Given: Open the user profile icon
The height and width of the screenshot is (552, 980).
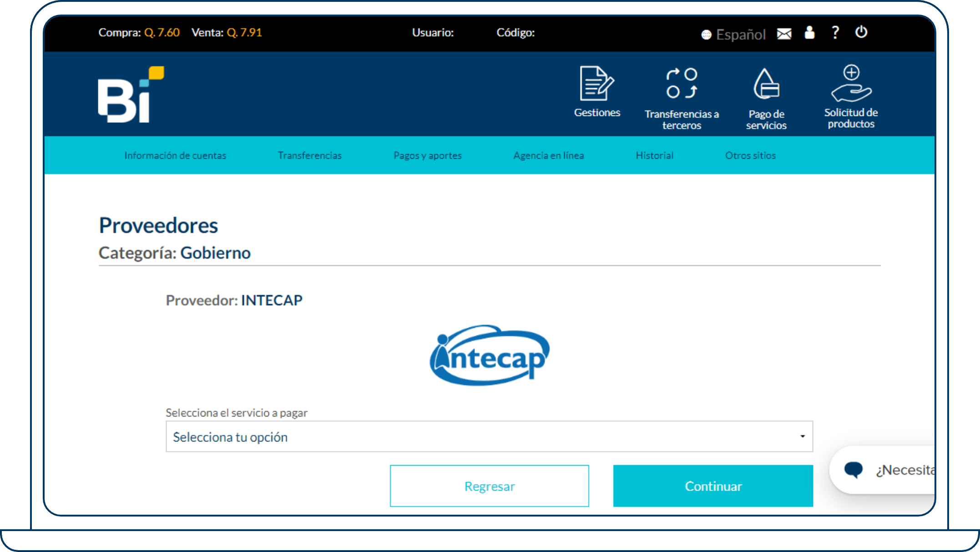Looking at the screenshot, I should [809, 32].
